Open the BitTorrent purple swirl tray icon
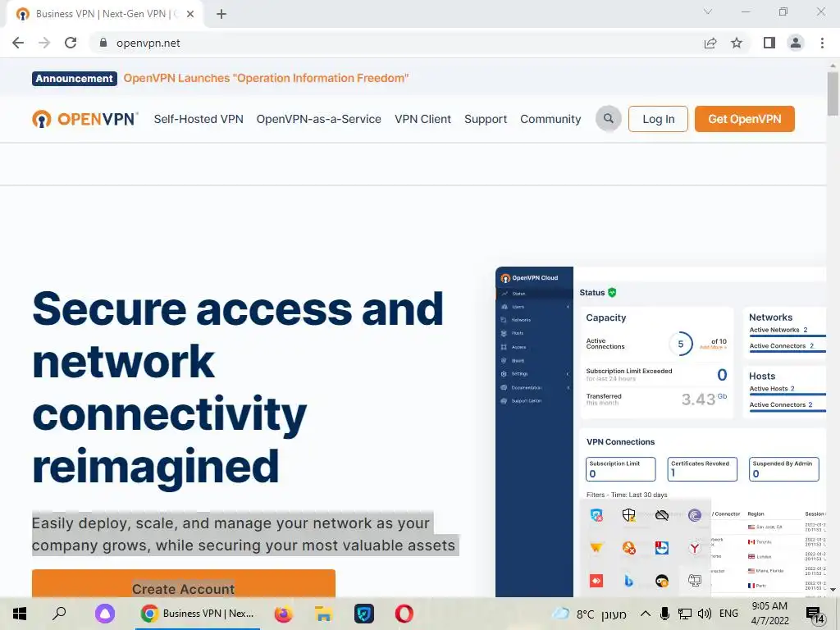 point(695,515)
